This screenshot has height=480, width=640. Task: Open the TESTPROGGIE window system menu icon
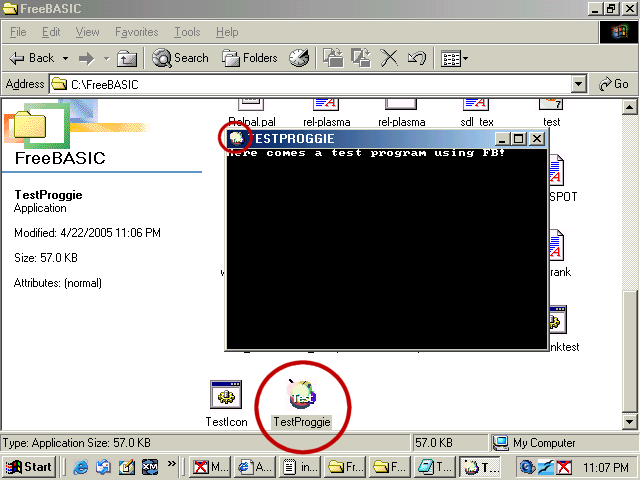coord(237,138)
